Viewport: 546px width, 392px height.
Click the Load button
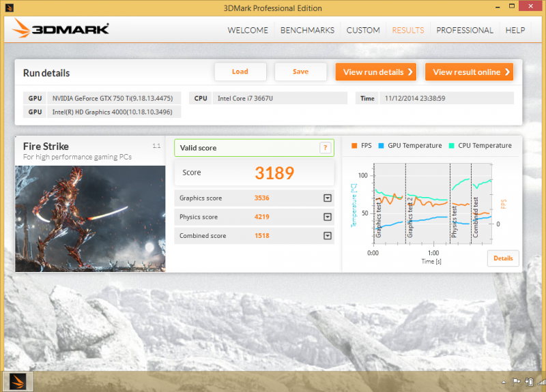[240, 72]
